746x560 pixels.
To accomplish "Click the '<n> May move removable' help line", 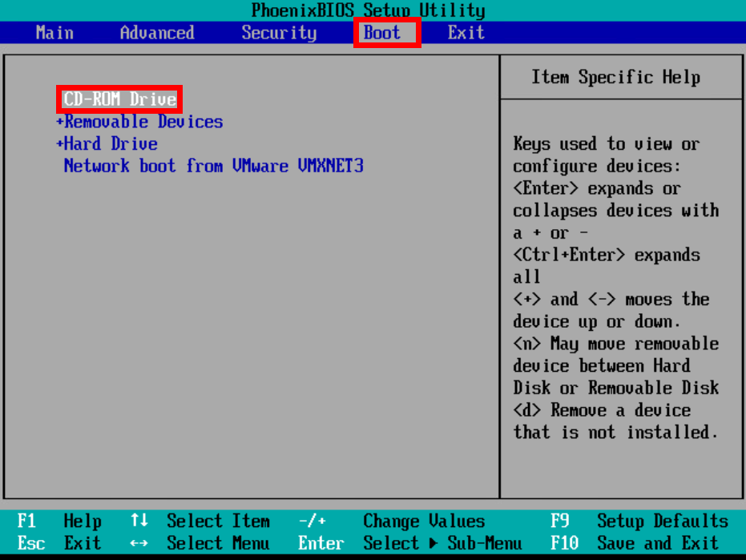I will 615,344.
